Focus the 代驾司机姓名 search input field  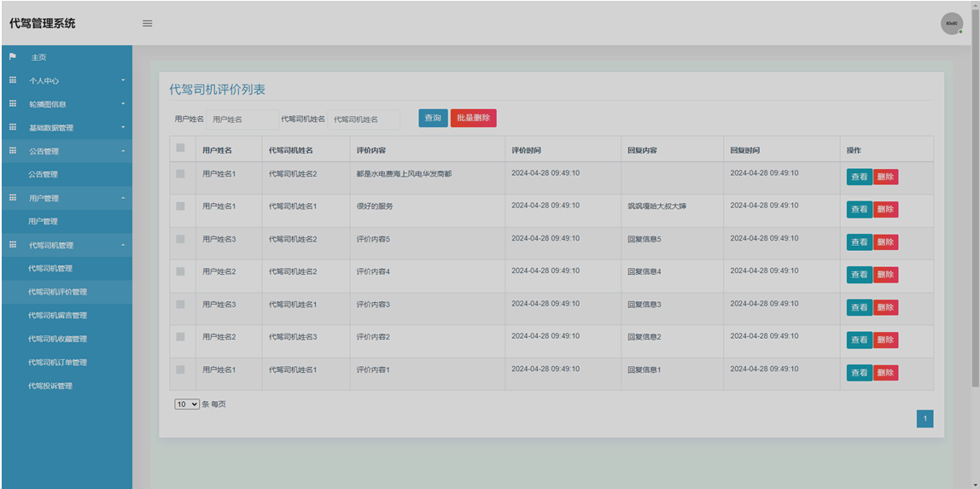pos(365,119)
